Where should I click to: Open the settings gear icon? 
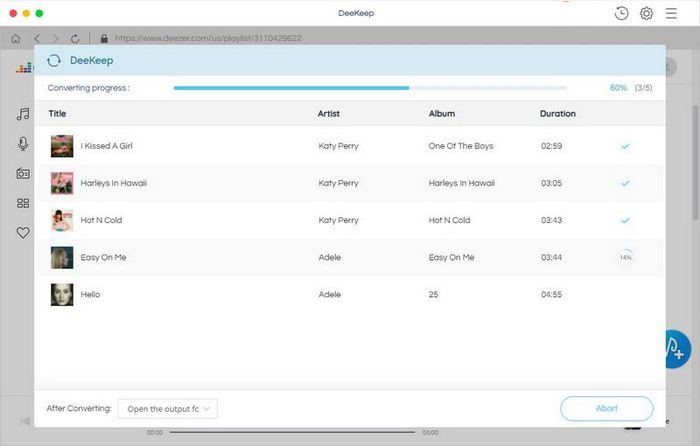point(646,13)
